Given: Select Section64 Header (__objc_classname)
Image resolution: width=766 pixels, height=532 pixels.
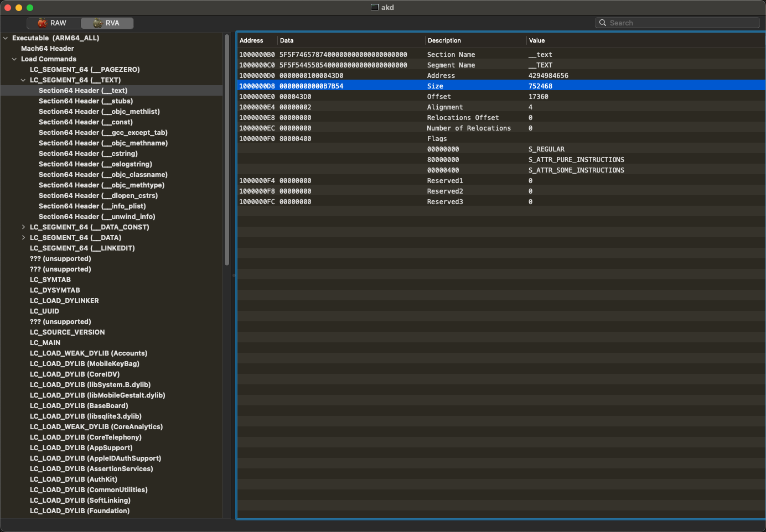Looking at the screenshot, I should tap(103, 175).
